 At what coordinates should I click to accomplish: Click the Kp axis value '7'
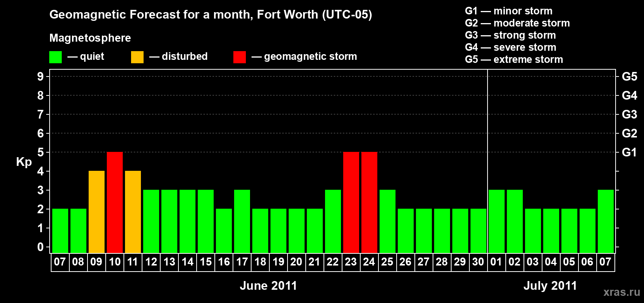tap(41, 114)
